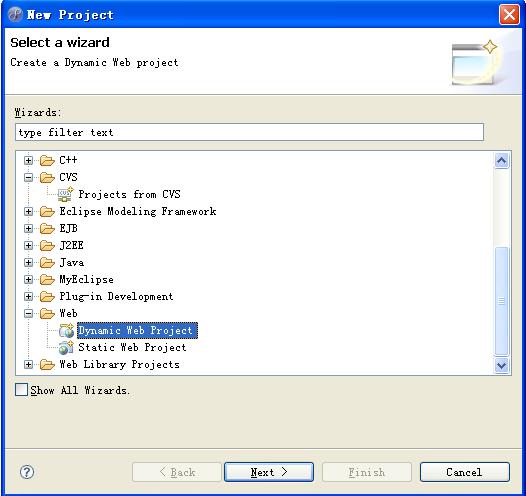
Task: Expand the Web Library Projects node
Action: click(x=29, y=365)
